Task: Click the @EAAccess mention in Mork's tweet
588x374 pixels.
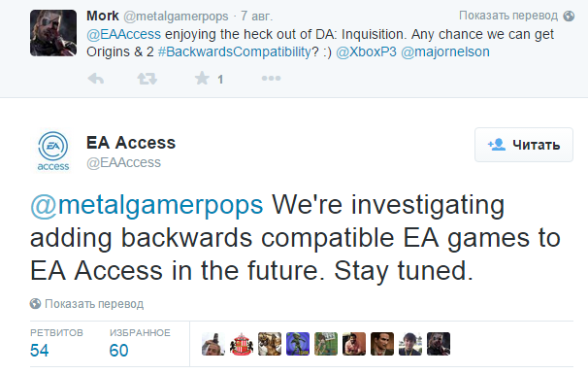Action: [x=124, y=34]
